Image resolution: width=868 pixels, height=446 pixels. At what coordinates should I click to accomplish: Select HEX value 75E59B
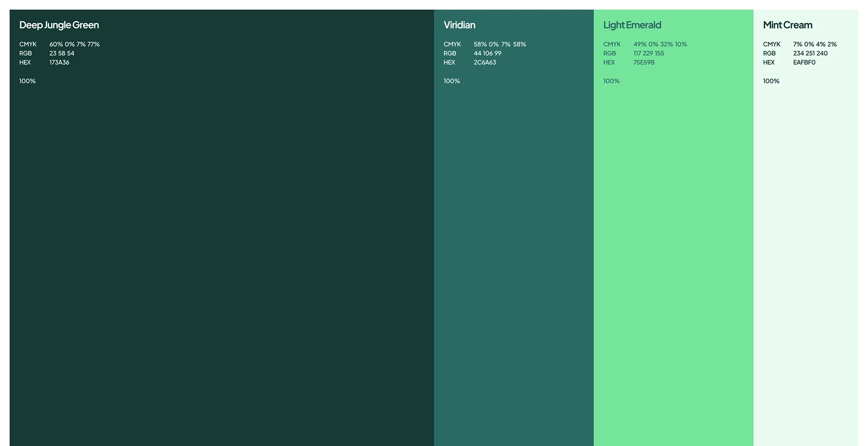(x=644, y=62)
